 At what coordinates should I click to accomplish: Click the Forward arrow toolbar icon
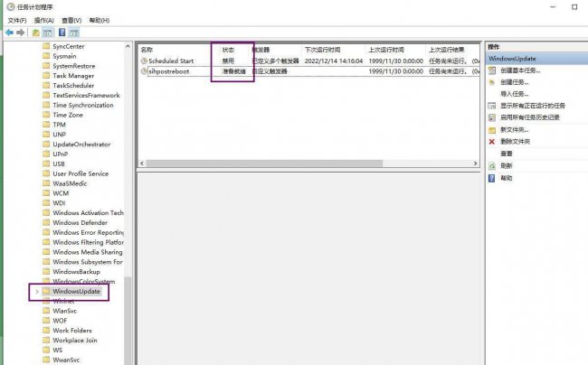(x=21, y=33)
